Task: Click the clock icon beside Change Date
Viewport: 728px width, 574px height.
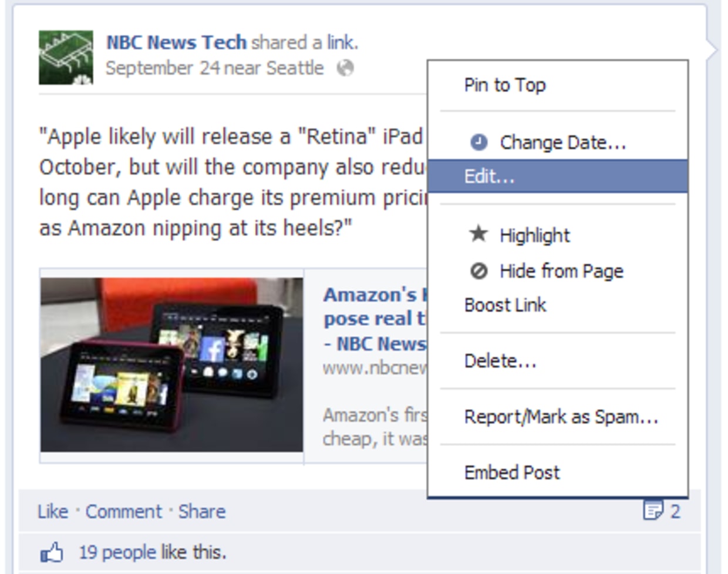Action: click(x=479, y=143)
